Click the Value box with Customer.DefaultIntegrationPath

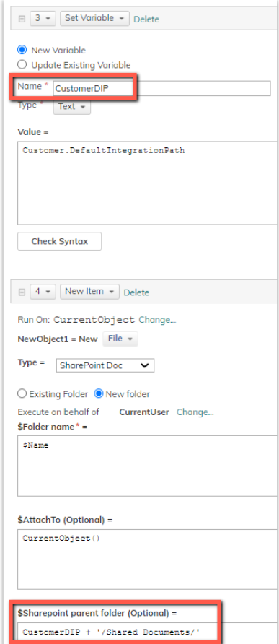coord(148,183)
